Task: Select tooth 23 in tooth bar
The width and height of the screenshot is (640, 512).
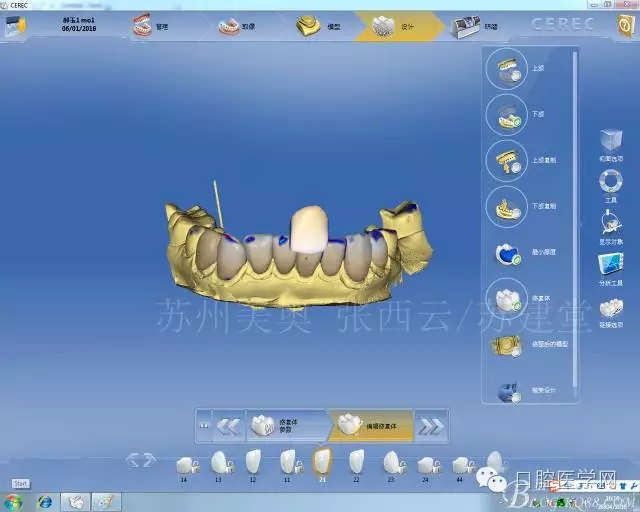Action: (392, 462)
